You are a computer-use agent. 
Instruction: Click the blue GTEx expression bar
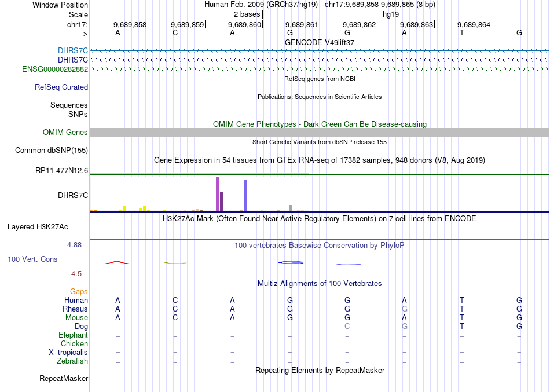(x=246, y=196)
